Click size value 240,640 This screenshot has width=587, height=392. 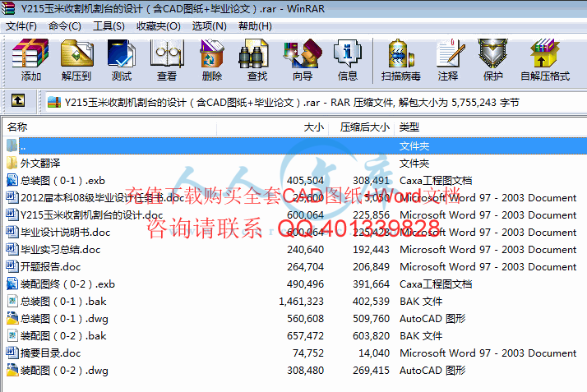pyautogui.click(x=306, y=250)
